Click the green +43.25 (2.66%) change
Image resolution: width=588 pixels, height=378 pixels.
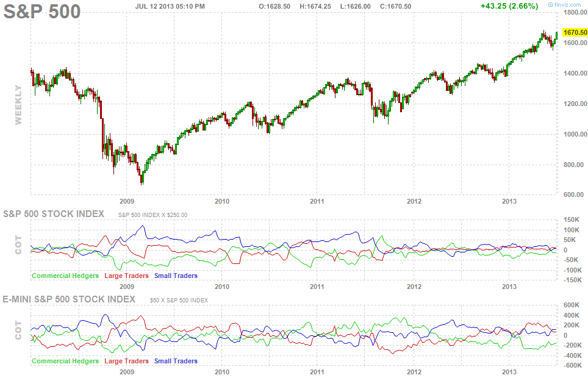[509, 6]
